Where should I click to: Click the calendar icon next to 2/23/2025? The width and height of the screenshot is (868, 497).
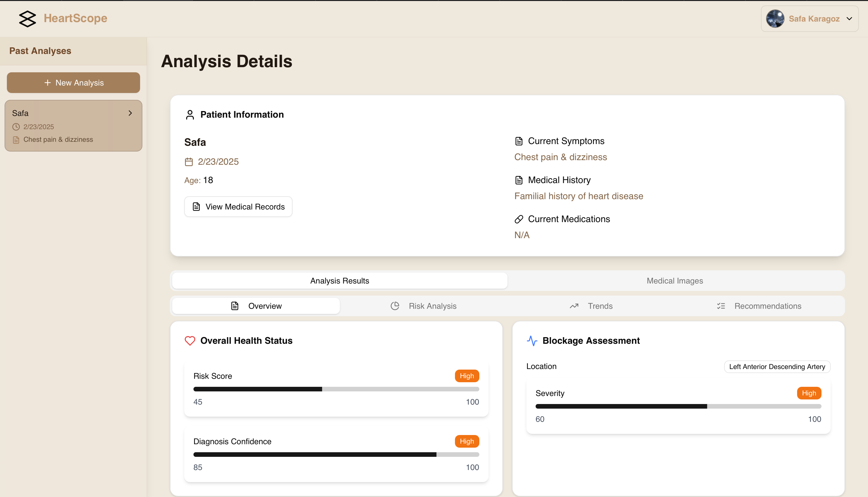[x=189, y=162]
